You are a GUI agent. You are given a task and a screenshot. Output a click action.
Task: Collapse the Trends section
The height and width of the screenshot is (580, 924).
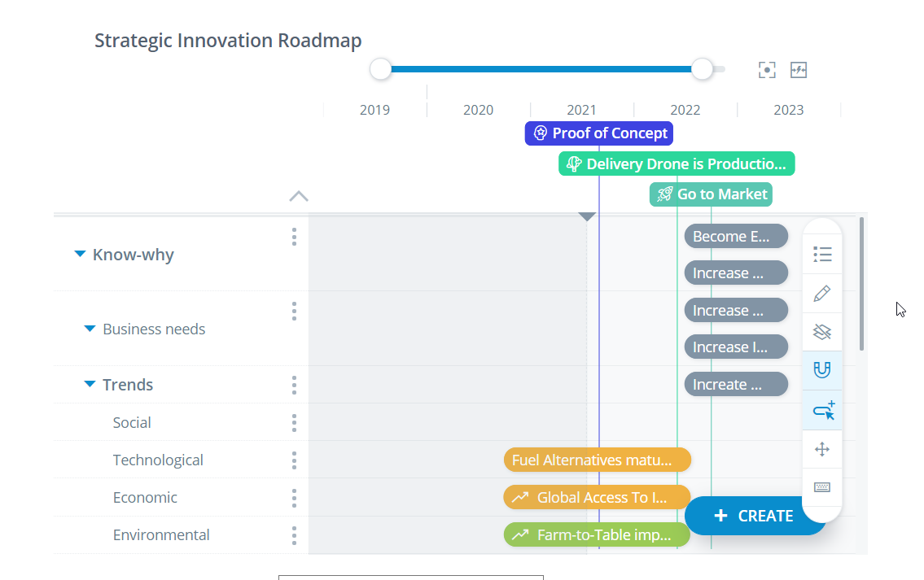point(89,383)
